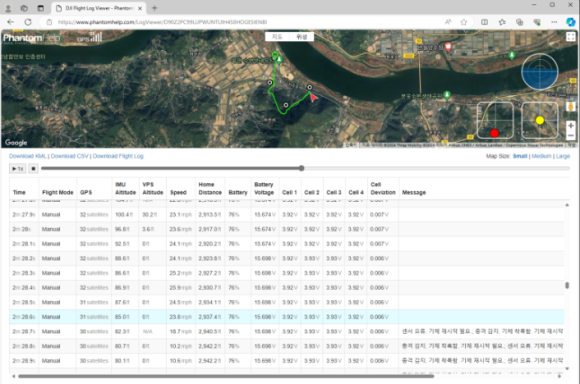The height and width of the screenshot is (384, 580).
Task: Select the highlighted 2m 28.6s row
Action: tap(287, 317)
